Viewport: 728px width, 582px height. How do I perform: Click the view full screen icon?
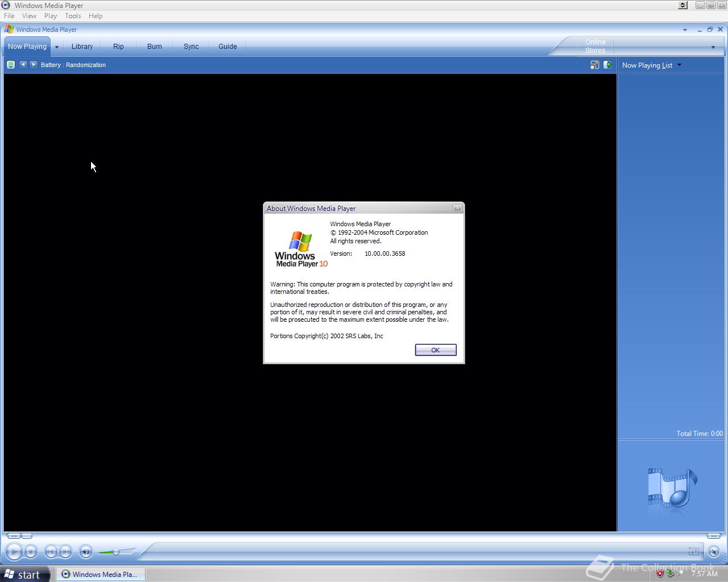click(594, 65)
